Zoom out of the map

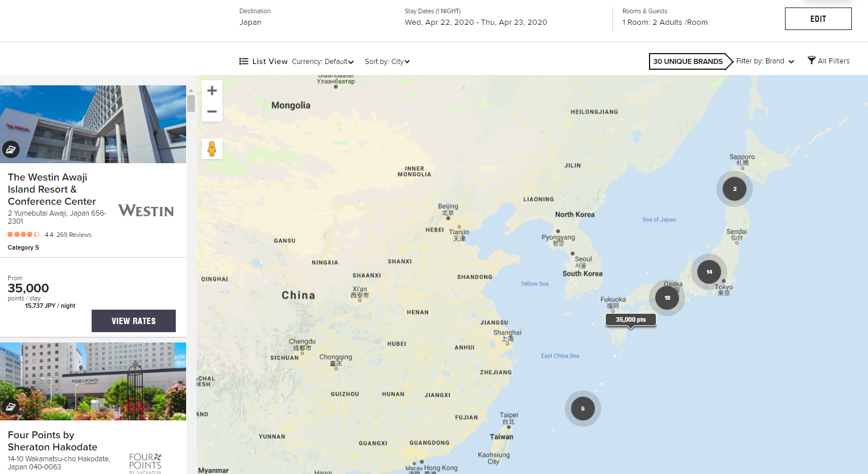pyautogui.click(x=212, y=111)
